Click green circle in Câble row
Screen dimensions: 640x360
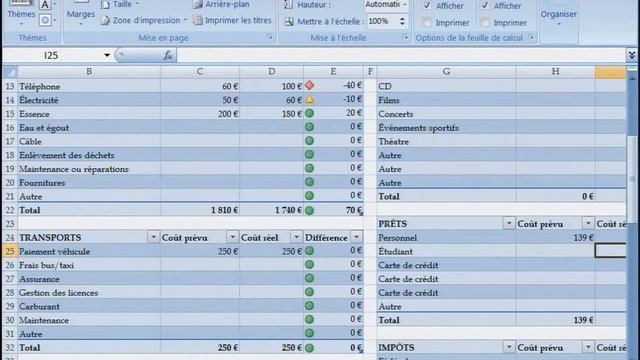pyautogui.click(x=310, y=141)
